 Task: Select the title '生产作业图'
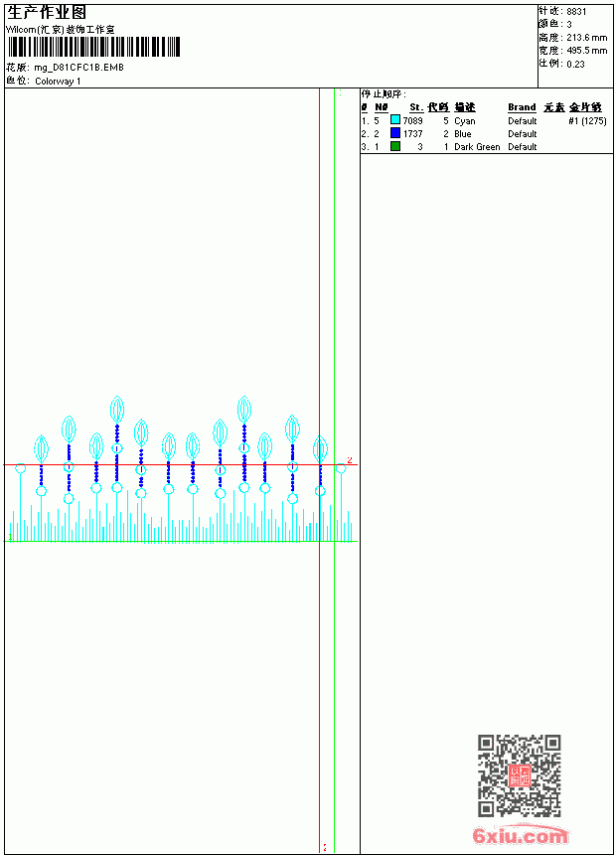[47, 13]
